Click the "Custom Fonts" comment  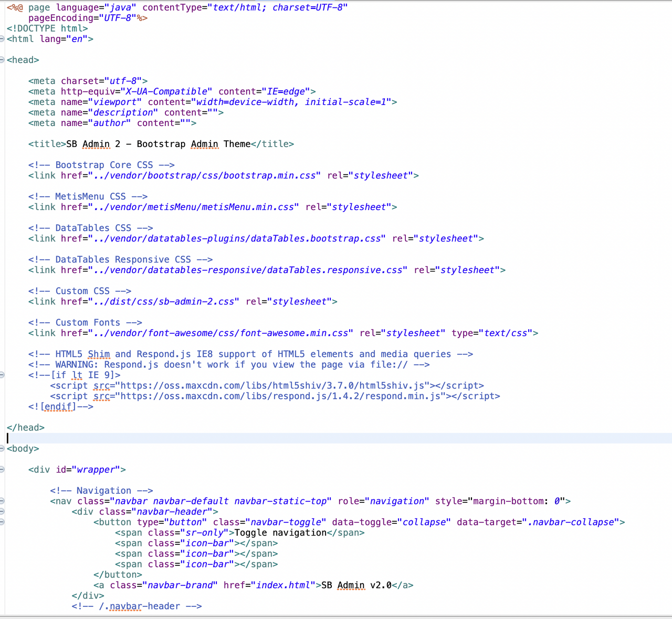click(86, 322)
